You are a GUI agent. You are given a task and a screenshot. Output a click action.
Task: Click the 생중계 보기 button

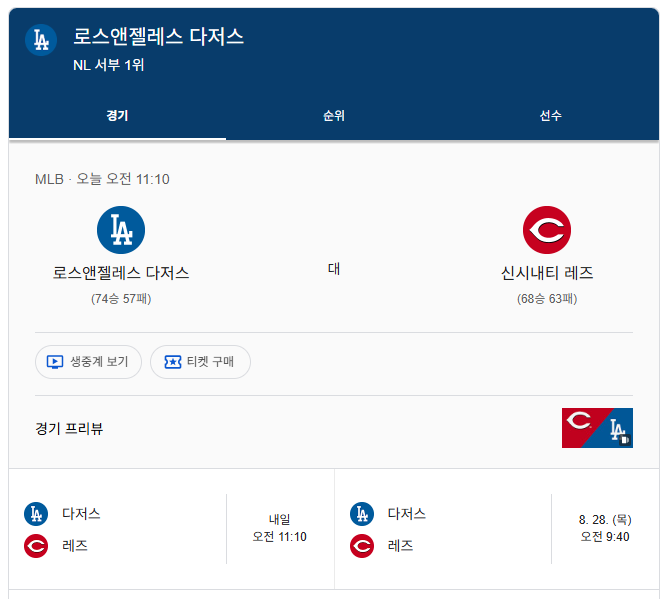(88, 362)
